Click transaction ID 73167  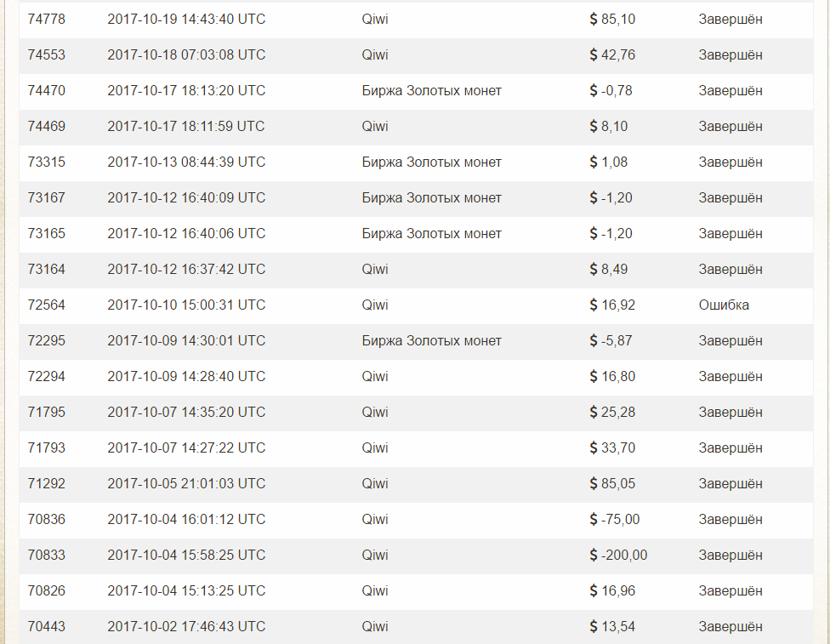click(x=46, y=197)
